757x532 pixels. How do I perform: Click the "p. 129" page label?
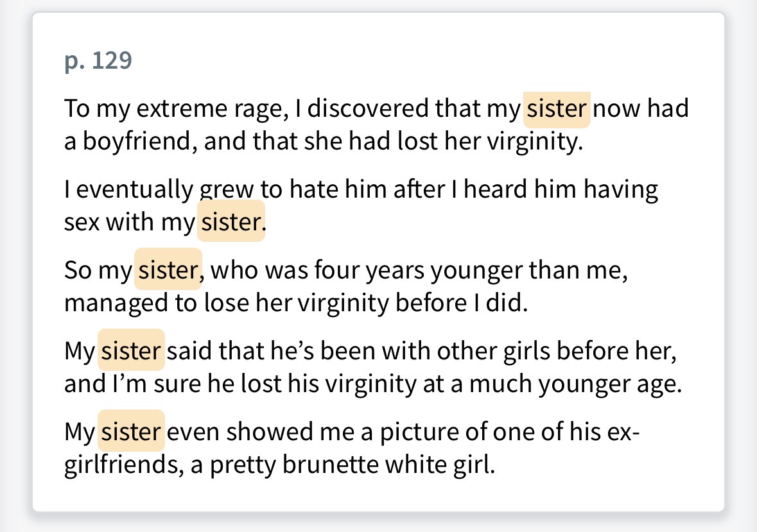pos(98,61)
